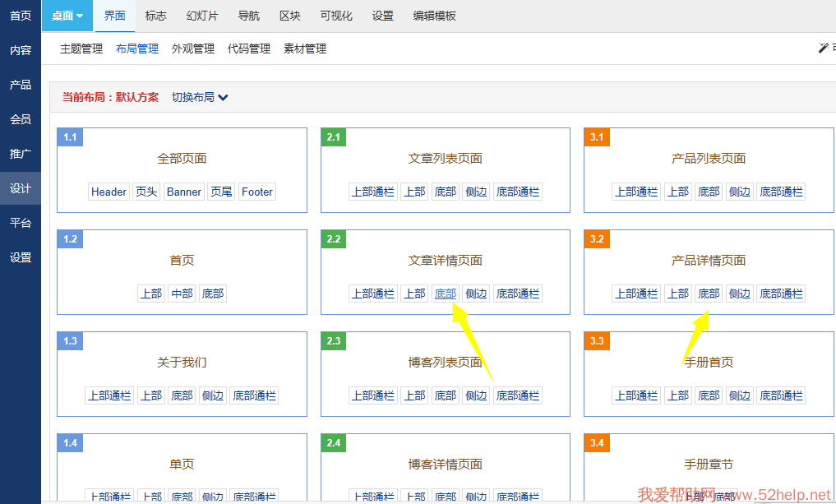The width and height of the screenshot is (836, 504).
Task: Click the Banner button under 全部页面
Action: click(x=184, y=192)
